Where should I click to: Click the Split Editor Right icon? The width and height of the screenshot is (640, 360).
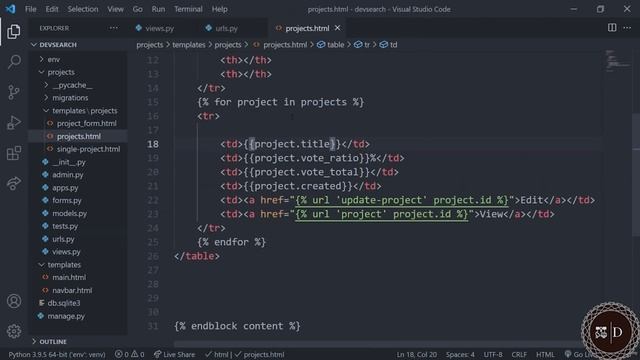(x=612, y=28)
